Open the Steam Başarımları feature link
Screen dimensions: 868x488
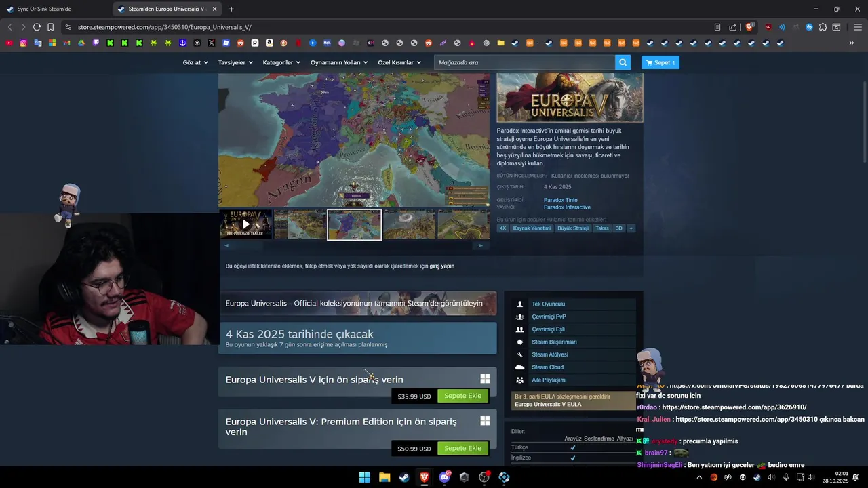(554, 342)
